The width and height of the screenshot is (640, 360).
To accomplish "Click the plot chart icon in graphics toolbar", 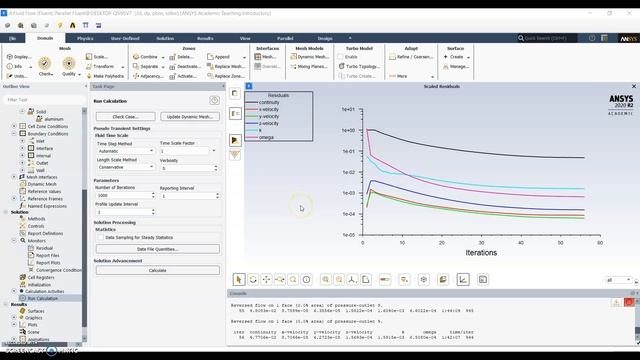I will pyautogui.click(x=463, y=280).
